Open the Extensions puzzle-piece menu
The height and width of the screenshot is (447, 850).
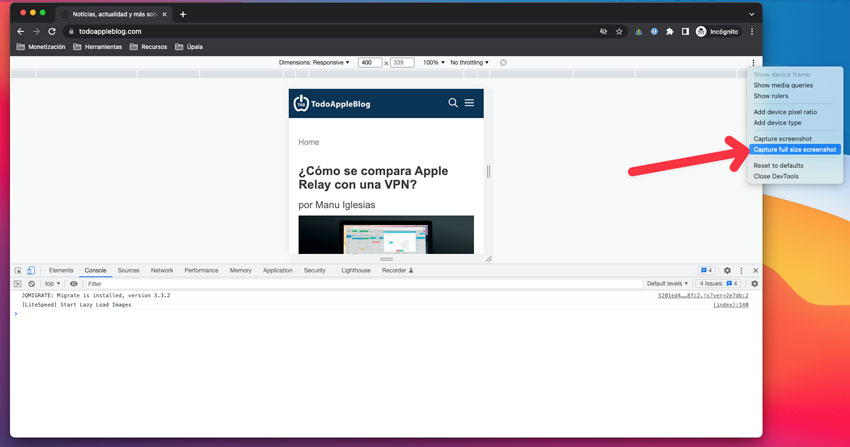669,32
